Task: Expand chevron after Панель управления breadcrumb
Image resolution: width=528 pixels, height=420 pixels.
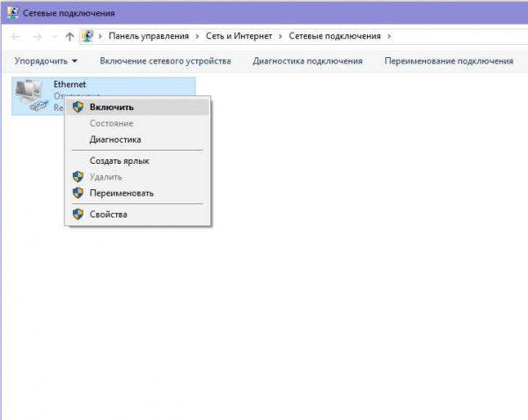Action: 197,36
